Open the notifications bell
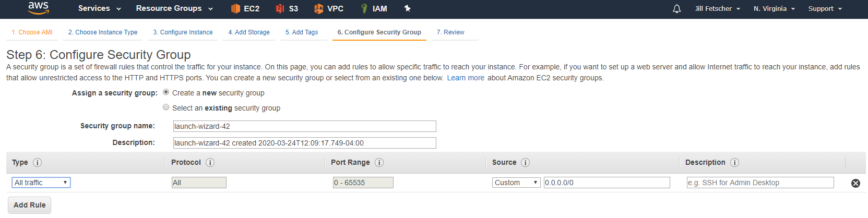This screenshot has width=868, height=218. (x=677, y=9)
